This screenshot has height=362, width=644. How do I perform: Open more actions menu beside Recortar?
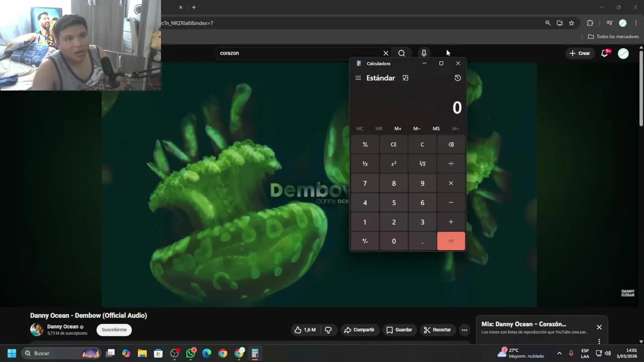click(x=464, y=330)
